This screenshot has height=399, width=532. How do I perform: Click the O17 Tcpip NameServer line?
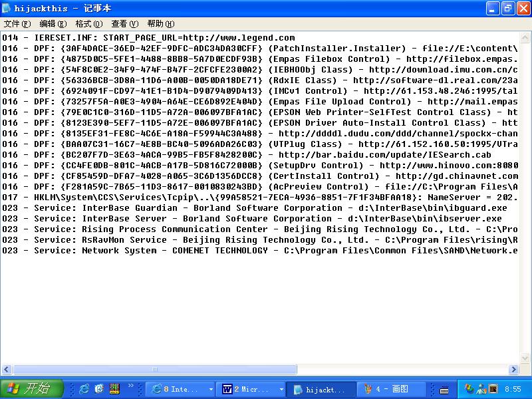point(260,197)
